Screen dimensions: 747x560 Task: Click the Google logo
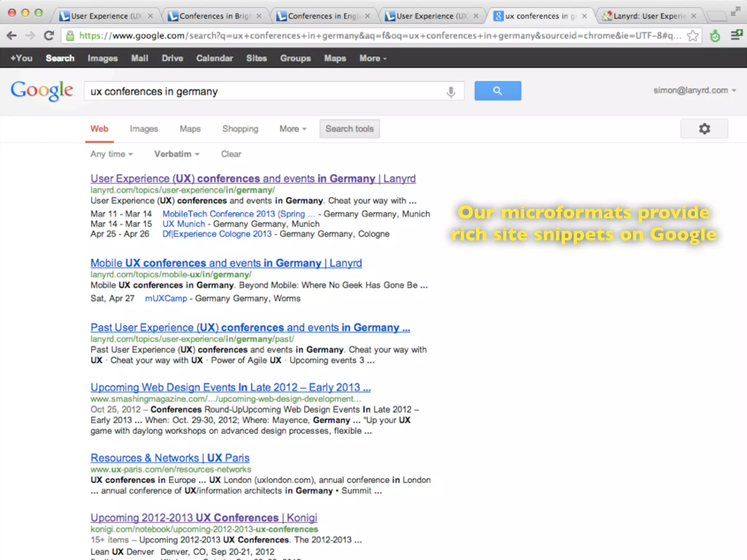[42, 90]
